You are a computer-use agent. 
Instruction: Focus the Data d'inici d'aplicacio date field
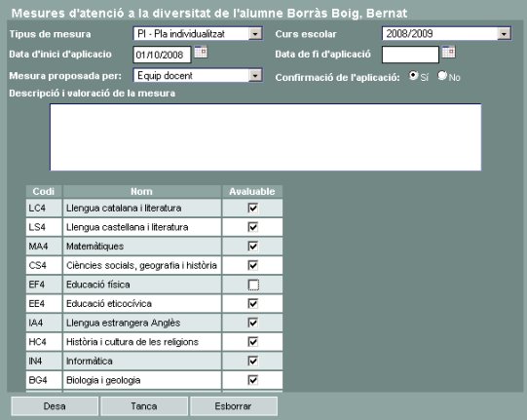pyautogui.click(x=162, y=55)
